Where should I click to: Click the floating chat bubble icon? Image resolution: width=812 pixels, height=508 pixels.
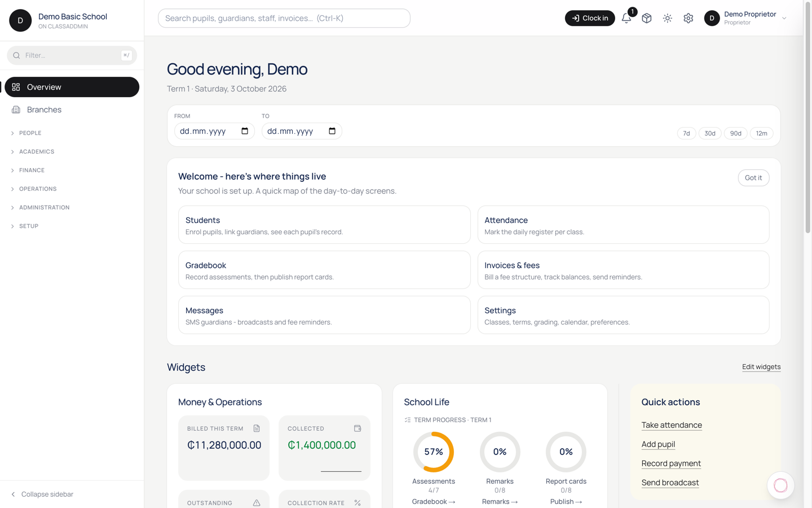click(x=780, y=485)
